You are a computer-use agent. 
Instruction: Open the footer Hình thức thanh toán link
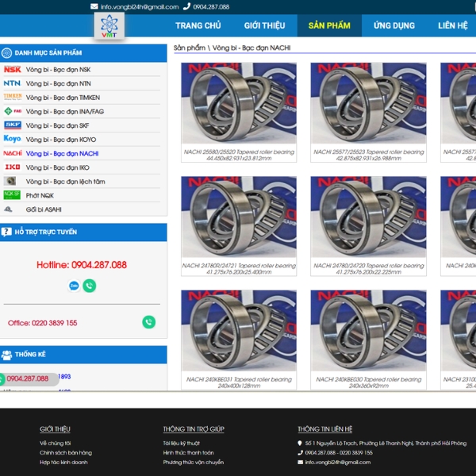[x=189, y=453]
